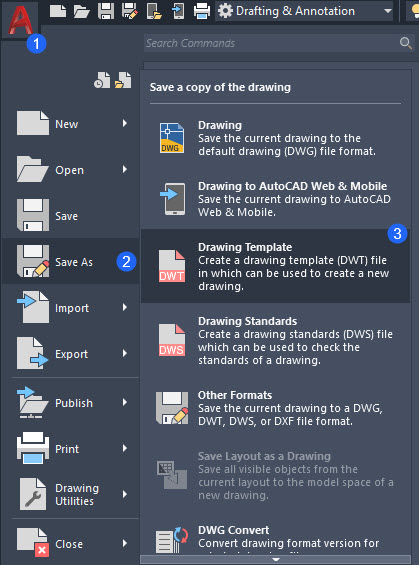Expand the Export submenu arrow

pyautogui.click(x=125, y=353)
